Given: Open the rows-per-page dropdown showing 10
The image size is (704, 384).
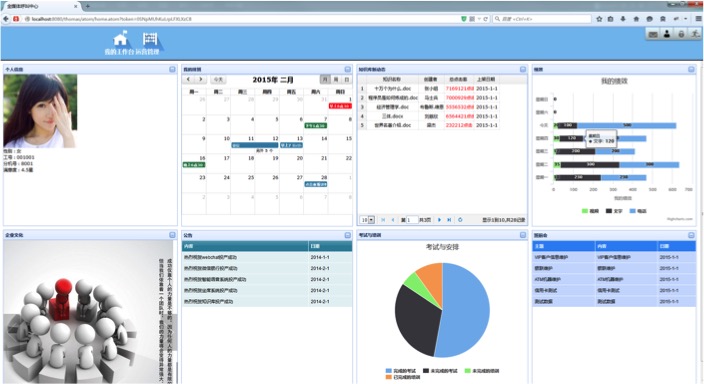Looking at the screenshot, I should [368, 220].
